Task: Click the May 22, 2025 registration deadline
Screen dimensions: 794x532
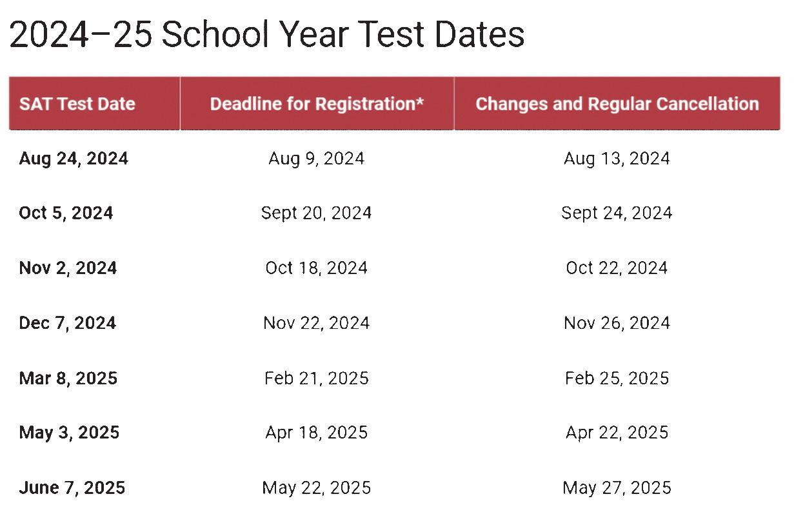Action: click(317, 488)
